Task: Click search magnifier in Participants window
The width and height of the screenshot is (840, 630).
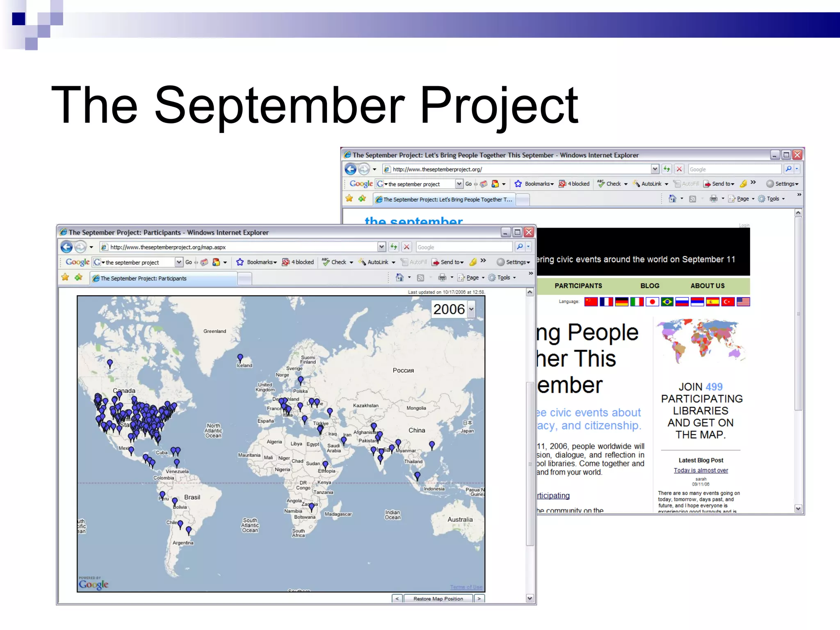Action: point(520,247)
